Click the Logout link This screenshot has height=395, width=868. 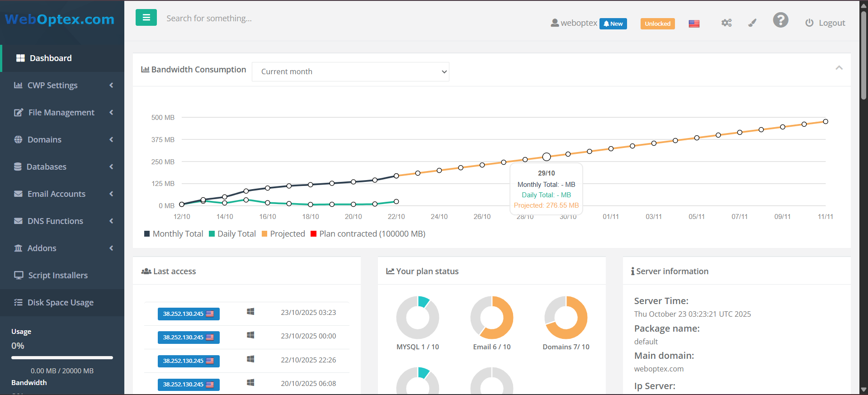coord(825,23)
